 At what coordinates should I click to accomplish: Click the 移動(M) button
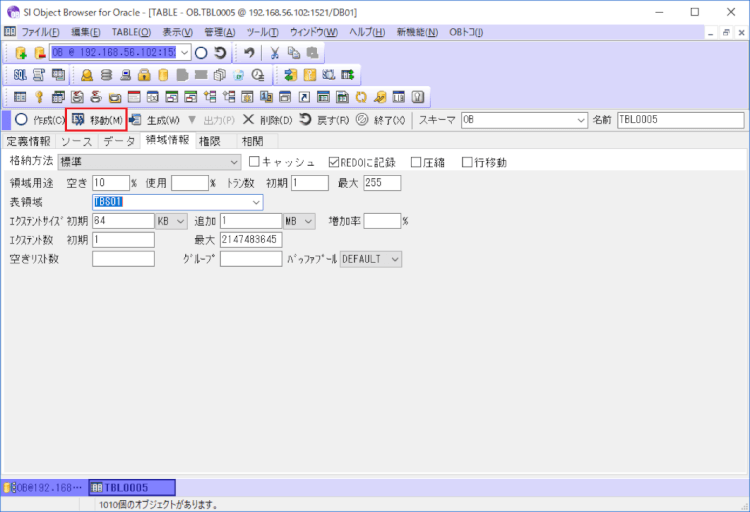[97, 120]
